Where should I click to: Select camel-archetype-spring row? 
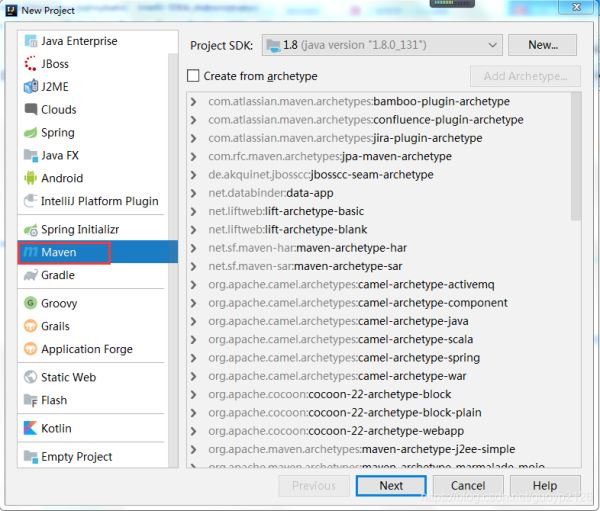point(379,358)
